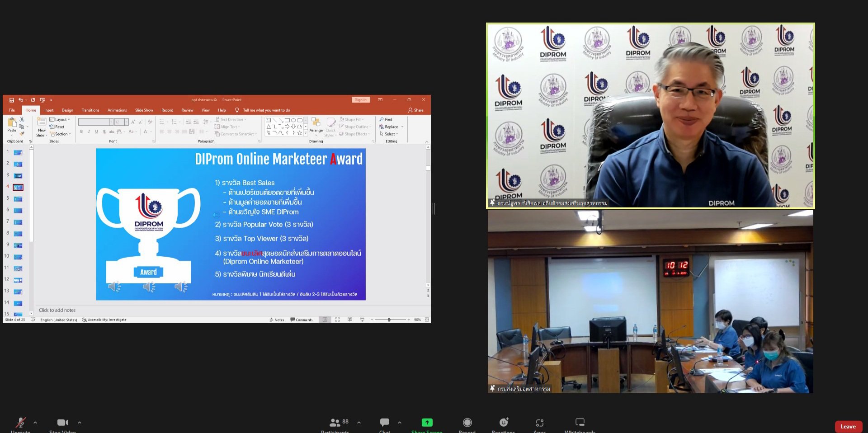Toggle Text Shadow in Font group
The width and height of the screenshot is (868, 433).
point(104,132)
